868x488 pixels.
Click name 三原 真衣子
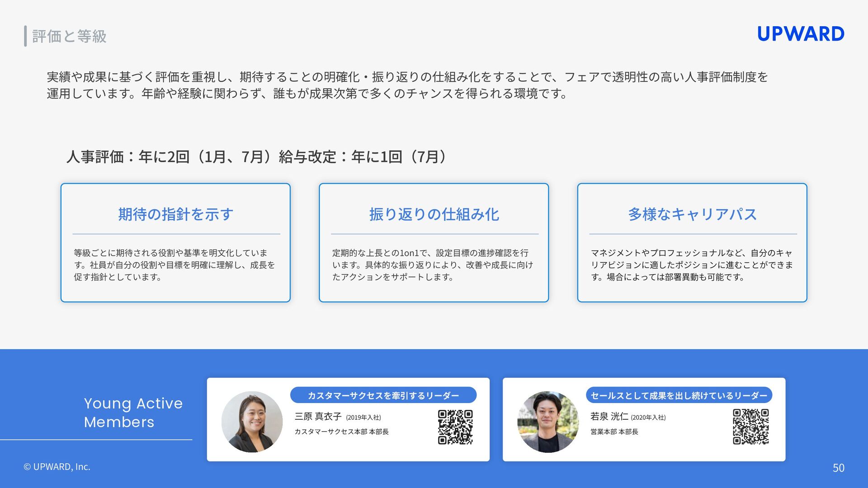pos(318,417)
